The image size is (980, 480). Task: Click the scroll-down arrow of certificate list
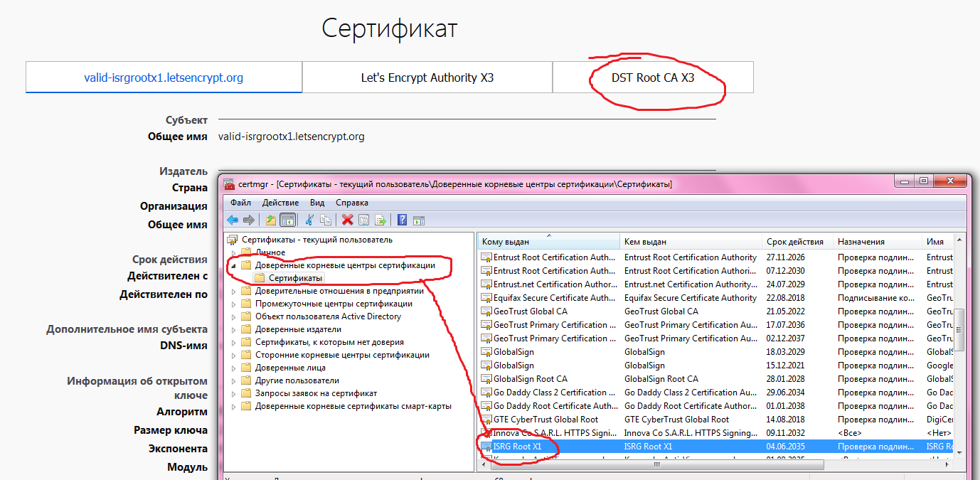(959, 452)
